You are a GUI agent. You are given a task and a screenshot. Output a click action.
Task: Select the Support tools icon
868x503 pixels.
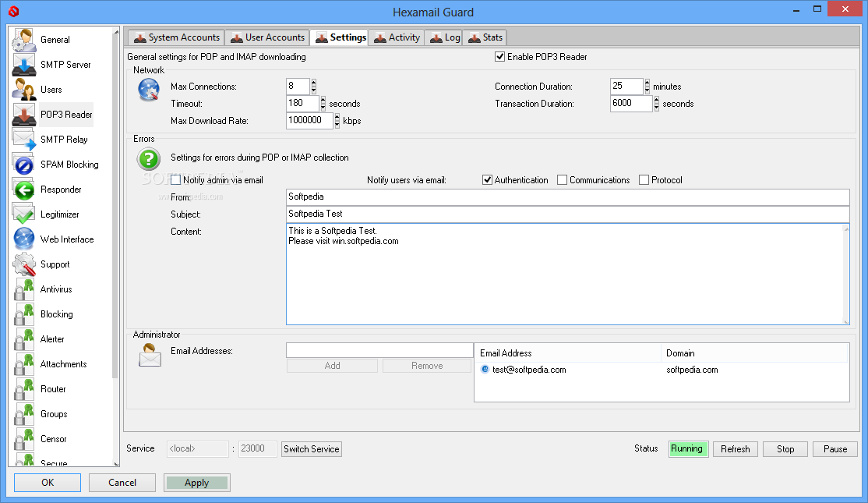click(x=24, y=264)
